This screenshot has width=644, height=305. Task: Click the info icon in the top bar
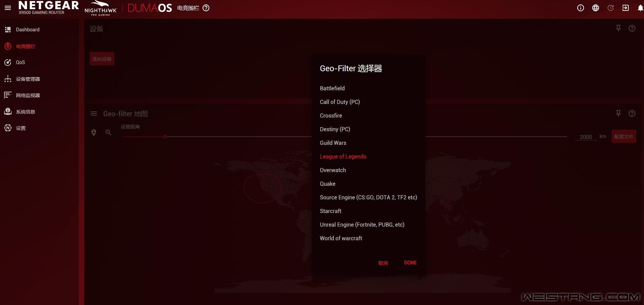580,8
